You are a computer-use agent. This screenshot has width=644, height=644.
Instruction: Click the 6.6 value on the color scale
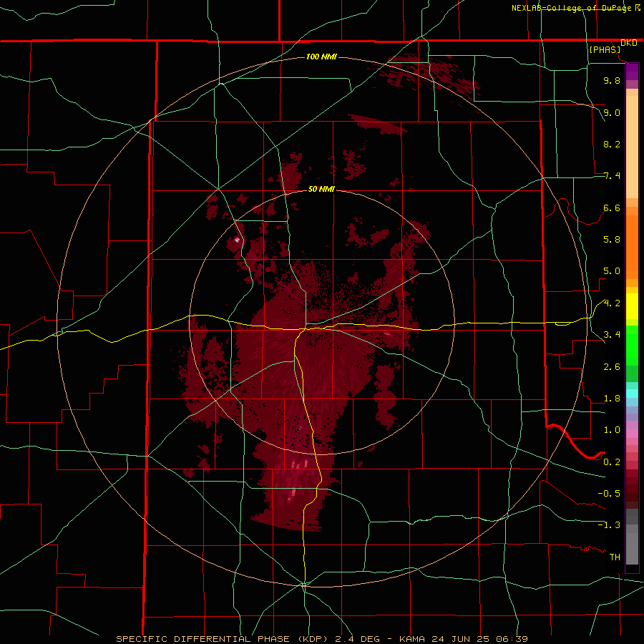click(612, 208)
